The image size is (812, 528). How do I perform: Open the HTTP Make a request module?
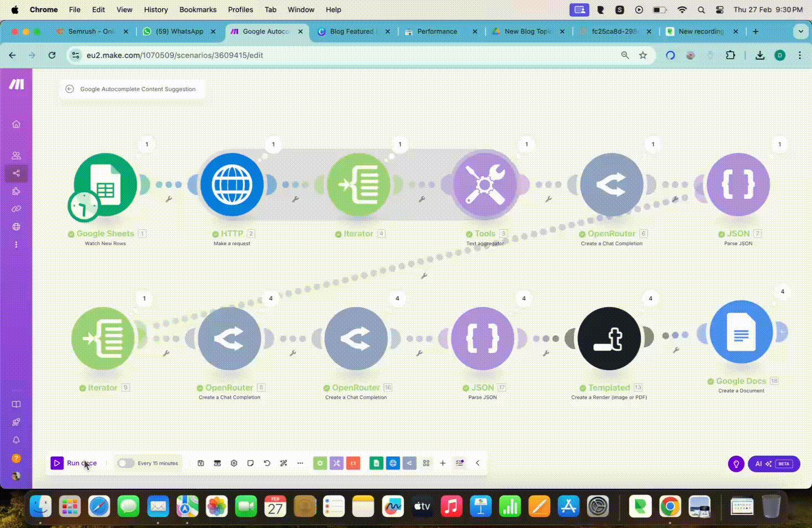click(x=232, y=185)
